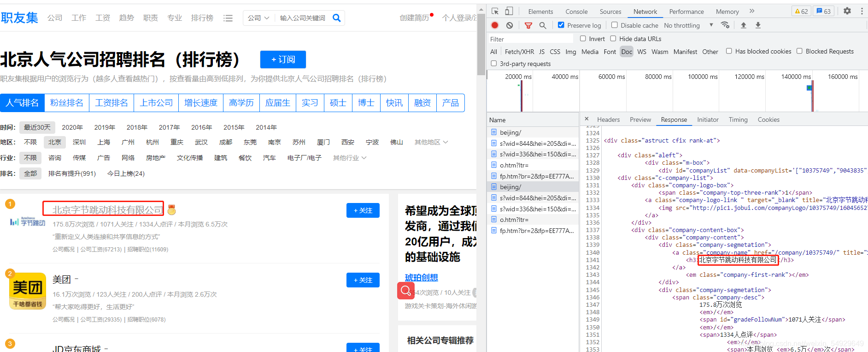Open the Sources tab

[x=610, y=12]
